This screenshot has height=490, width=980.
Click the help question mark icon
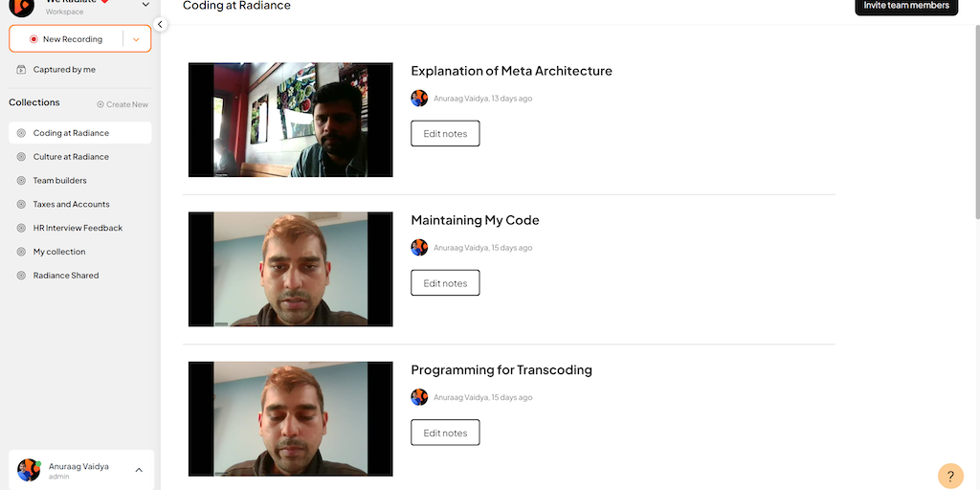click(x=950, y=476)
